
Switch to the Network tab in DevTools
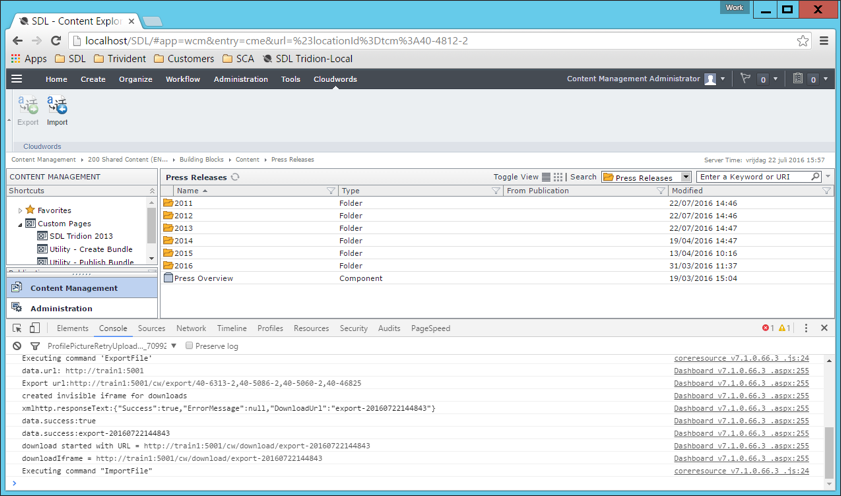pos(191,328)
